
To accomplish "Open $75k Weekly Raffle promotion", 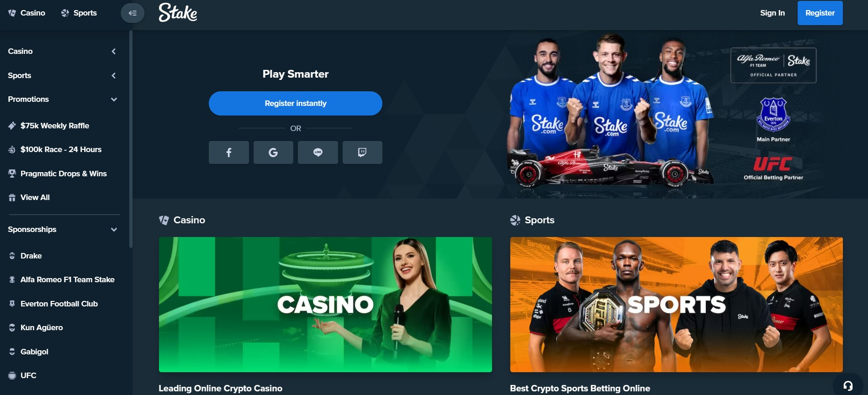I will [x=55, y=126].
